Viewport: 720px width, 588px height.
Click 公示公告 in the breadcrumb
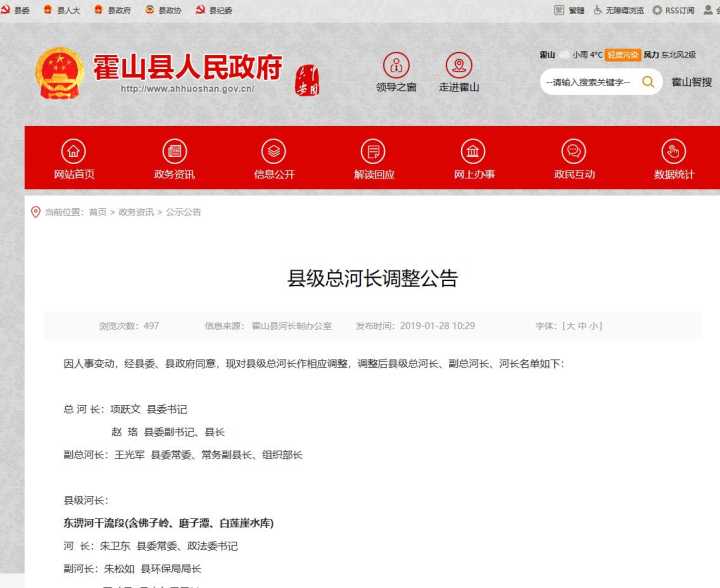click(183, 212)
